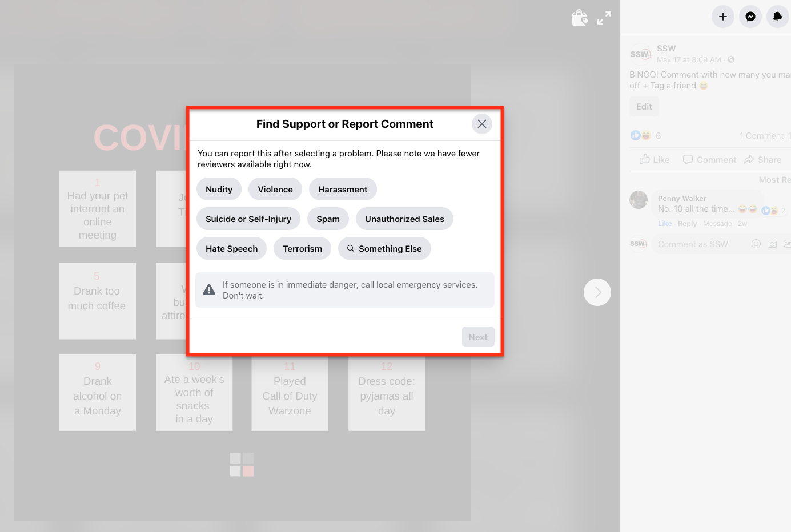
Task: Click the Comment as SSW field
Action: click(x=700, y=244)
